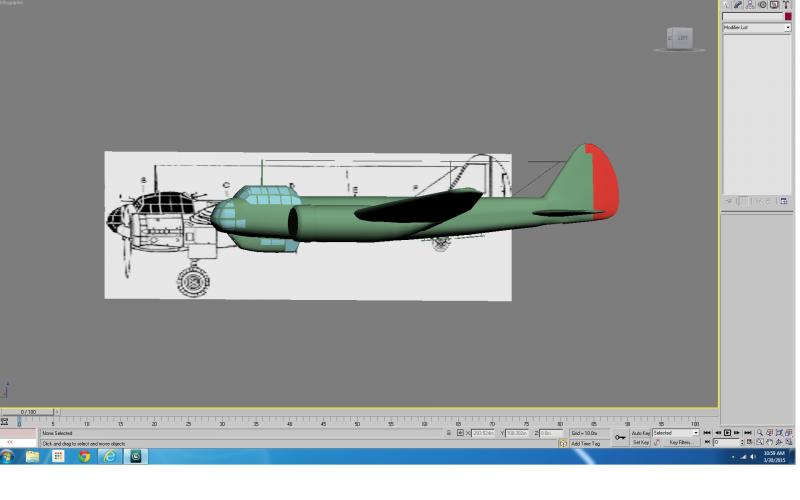This screenshot has height=500, width=800.
Task: Step to the next frame
Action: pos(737,433)
